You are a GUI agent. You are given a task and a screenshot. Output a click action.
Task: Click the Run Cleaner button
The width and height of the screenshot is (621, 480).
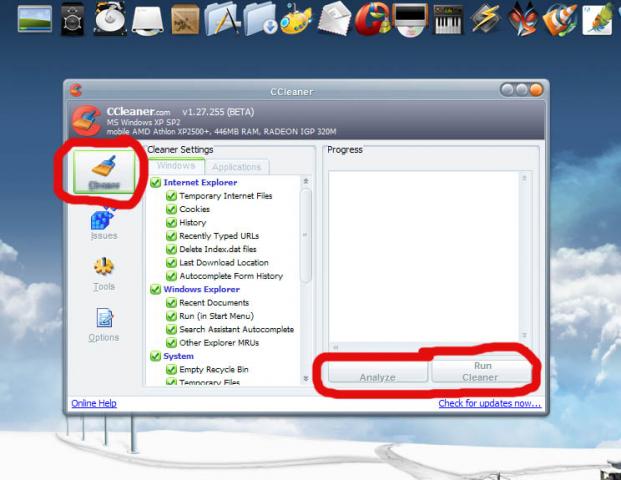pos(481,371)
